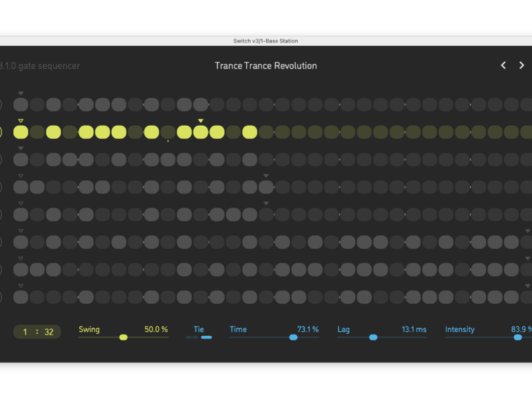Select the yellow loop-end marker above step 12
The width and height of the screenshot is (532, 399).
coord(201,121)
